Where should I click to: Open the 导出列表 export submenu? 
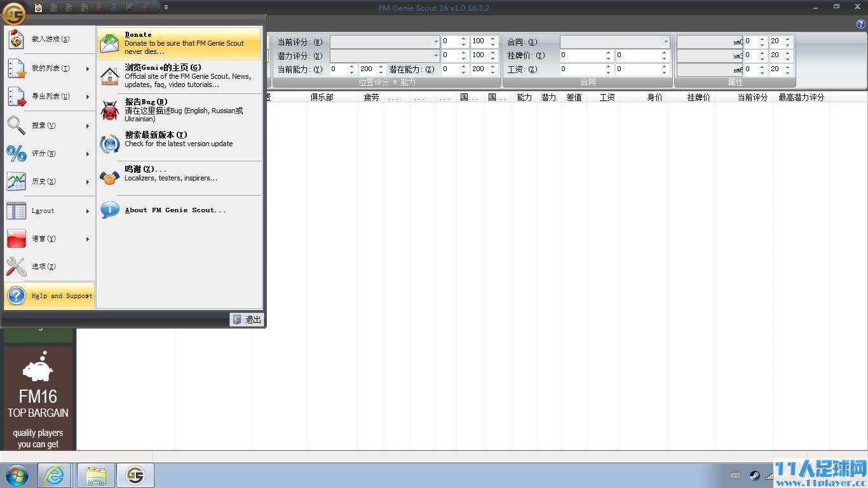tap(50, 97)
